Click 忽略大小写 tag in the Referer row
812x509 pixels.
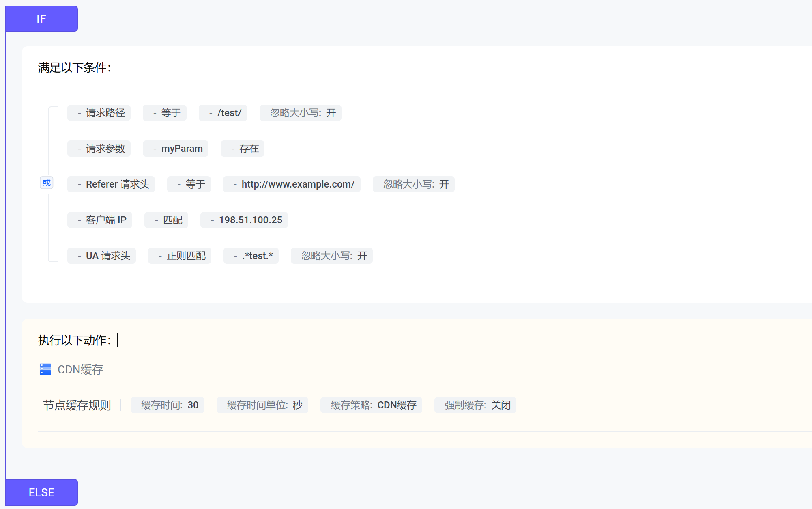pyautogui.click(x=414, y=184)
